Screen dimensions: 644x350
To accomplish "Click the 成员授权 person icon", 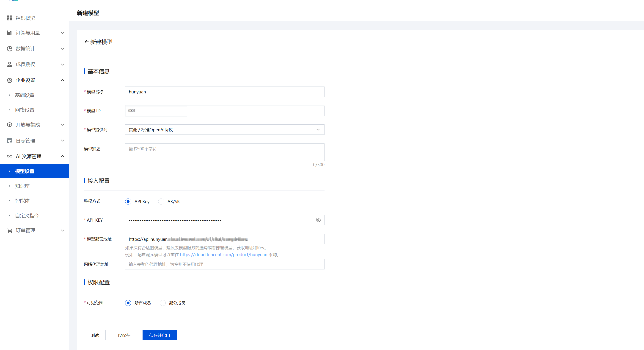I will pos(9,64).
